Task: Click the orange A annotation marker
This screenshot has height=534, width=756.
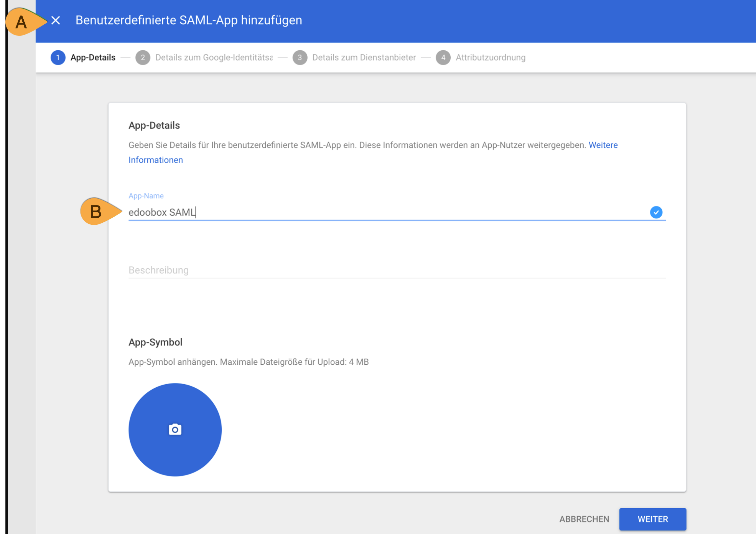Action: pyautogui.click(x=21, y=22)
